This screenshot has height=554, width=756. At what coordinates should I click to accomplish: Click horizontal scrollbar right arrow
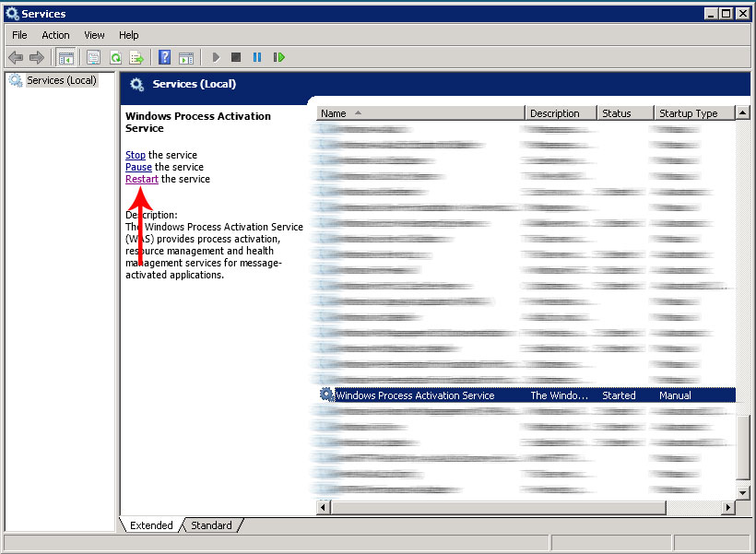point(728,507)
